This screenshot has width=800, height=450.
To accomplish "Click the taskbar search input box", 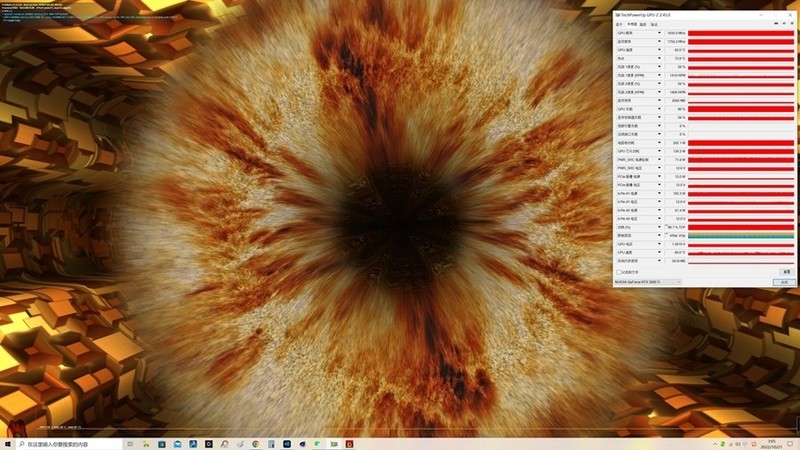I will [69, 444].
